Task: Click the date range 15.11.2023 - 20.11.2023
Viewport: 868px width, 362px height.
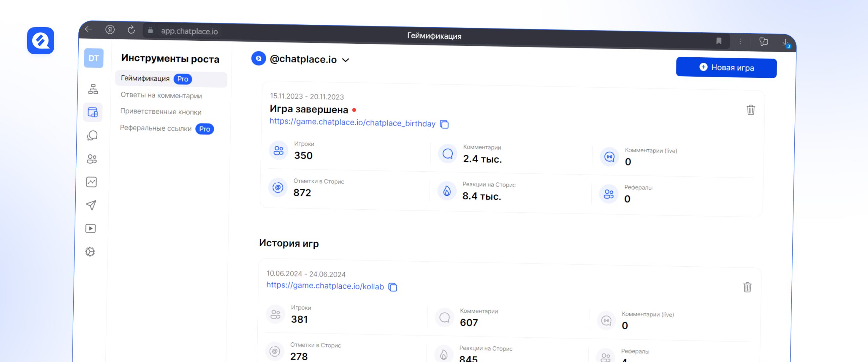Action: (x=307, y=97)
